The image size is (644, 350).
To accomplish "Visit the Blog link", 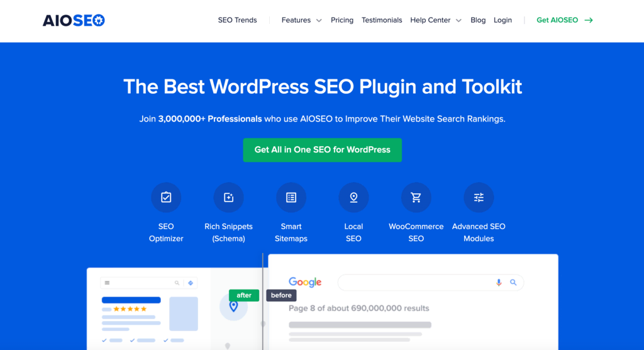I will pos(478,20).
